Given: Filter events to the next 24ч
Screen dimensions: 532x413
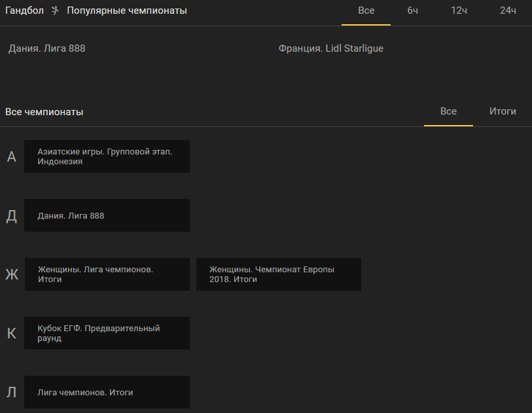Looking at the screenshot, I should 508,11.
